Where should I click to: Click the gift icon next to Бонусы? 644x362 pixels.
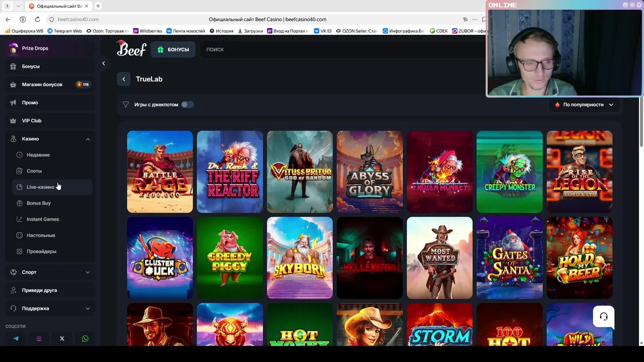point(13,66)
